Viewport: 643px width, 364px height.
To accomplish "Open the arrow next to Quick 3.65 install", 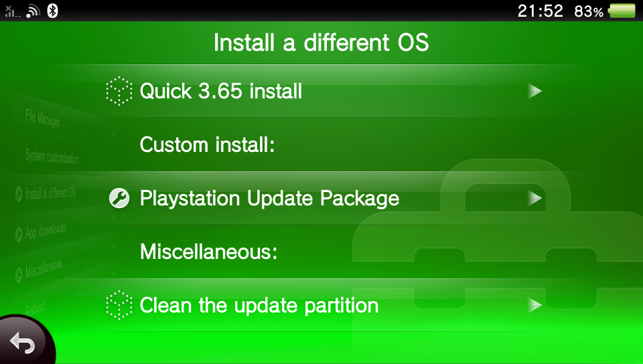I will [x=534, y=91].
